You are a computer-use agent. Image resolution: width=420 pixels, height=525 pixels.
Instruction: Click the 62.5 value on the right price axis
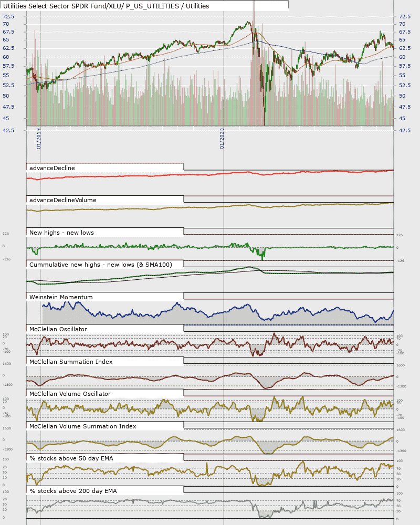click(405, 48)
